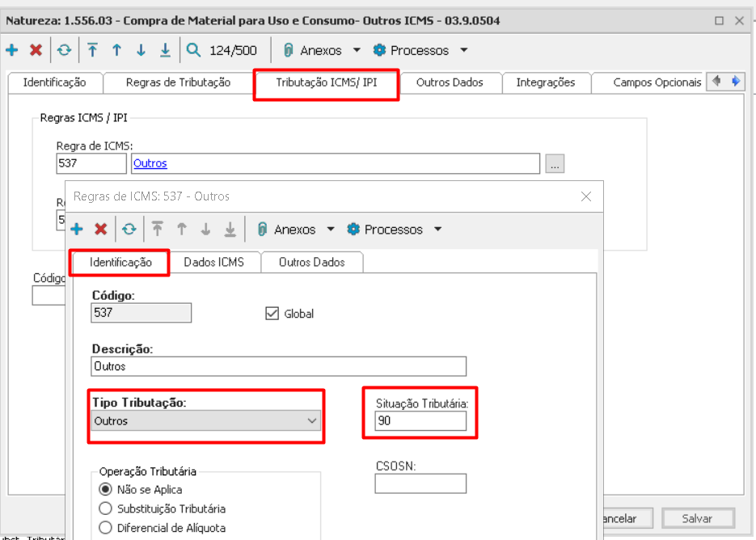Go to first record in the Natureza toolbar
Viewport: 756px width, 540px height.
93,50
